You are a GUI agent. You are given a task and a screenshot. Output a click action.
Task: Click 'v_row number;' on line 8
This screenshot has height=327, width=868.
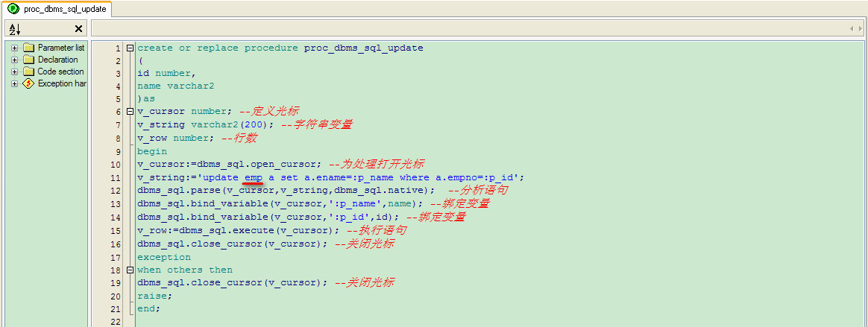[x=176, y=139]
